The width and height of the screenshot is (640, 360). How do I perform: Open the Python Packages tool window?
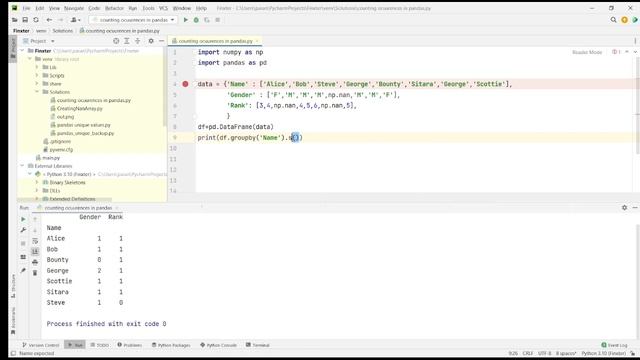(171, 345)
